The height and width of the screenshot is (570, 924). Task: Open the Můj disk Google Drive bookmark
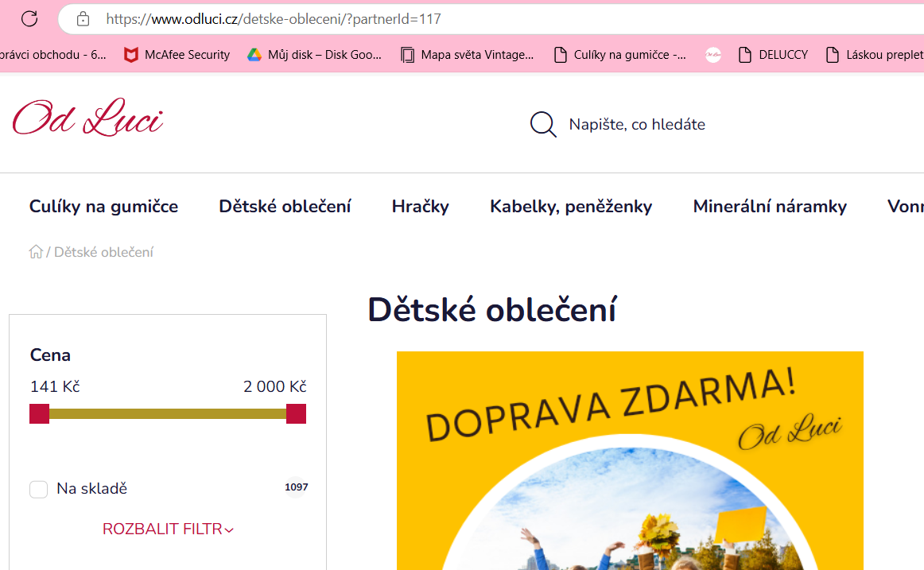coord(314,55)
